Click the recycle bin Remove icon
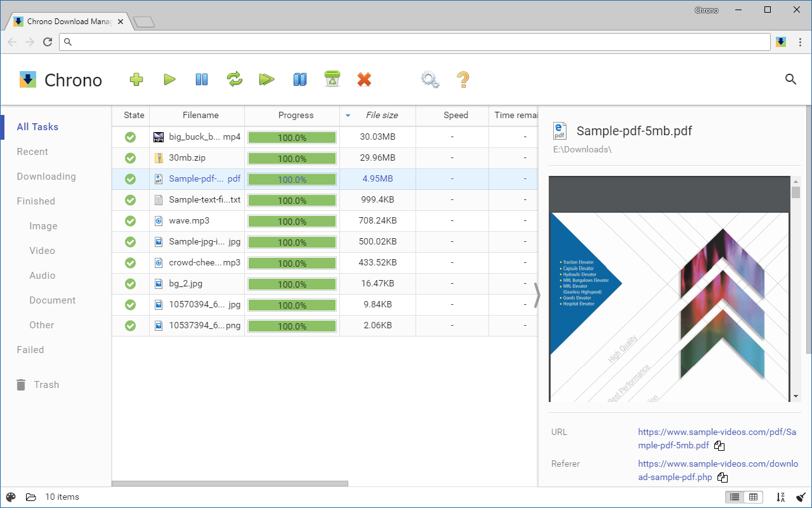Viewport: 812px width, 508px height. point(332,79)
